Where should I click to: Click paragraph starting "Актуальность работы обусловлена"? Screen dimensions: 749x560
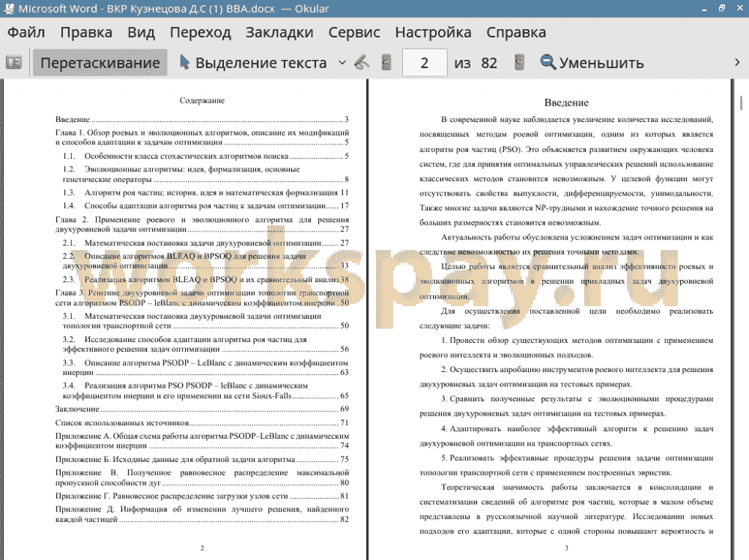(x=566, y=244)
